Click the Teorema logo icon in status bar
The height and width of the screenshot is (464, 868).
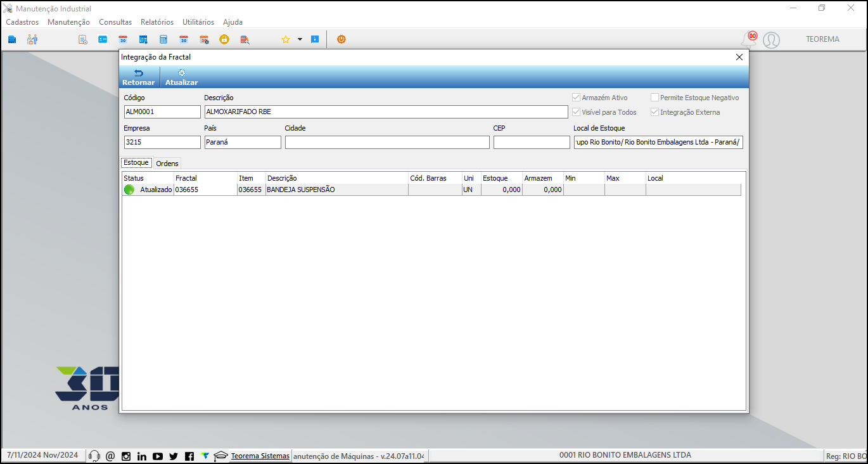click(205, 455)
